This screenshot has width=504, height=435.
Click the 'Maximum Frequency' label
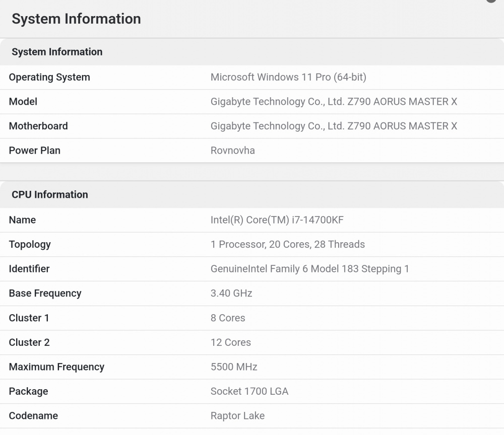tap(56, 367)
